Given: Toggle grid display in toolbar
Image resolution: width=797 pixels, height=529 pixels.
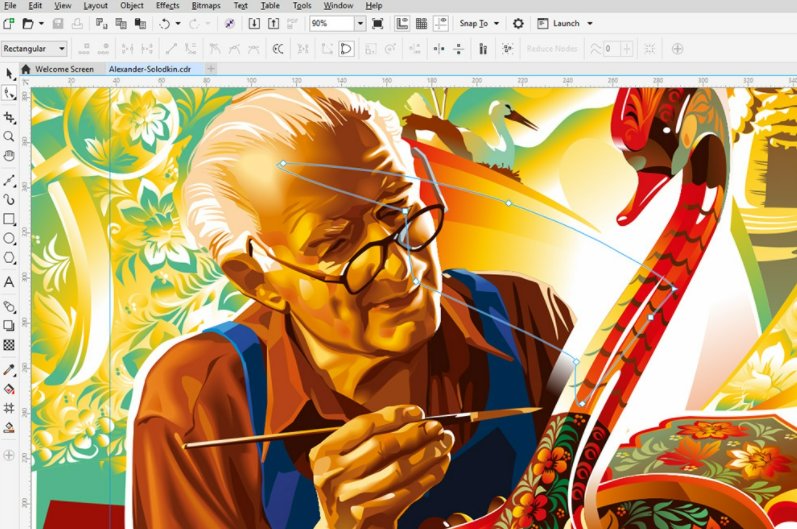Looking at the screenshot, I should (421, 23).
